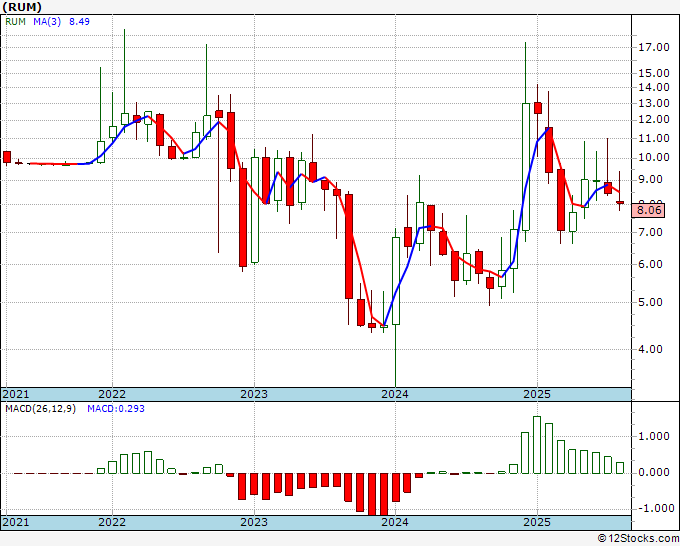Click the long red candle dropping to 5.00 in late 2023
Viewport: 680px width, 546px height.
point(349,246)
